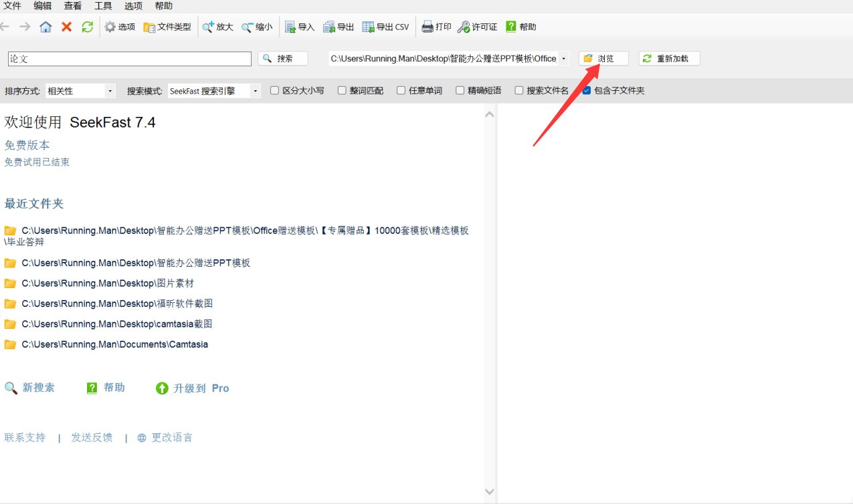The image size is (853, 504).
Task: Open recent folder Documents\Camtasia
Action: point(114,344)
